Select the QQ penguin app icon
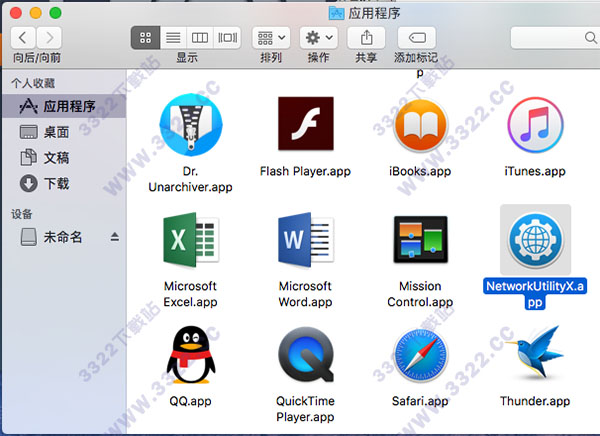The height and width of the screenshot is (436, 600). coord(191,354)
